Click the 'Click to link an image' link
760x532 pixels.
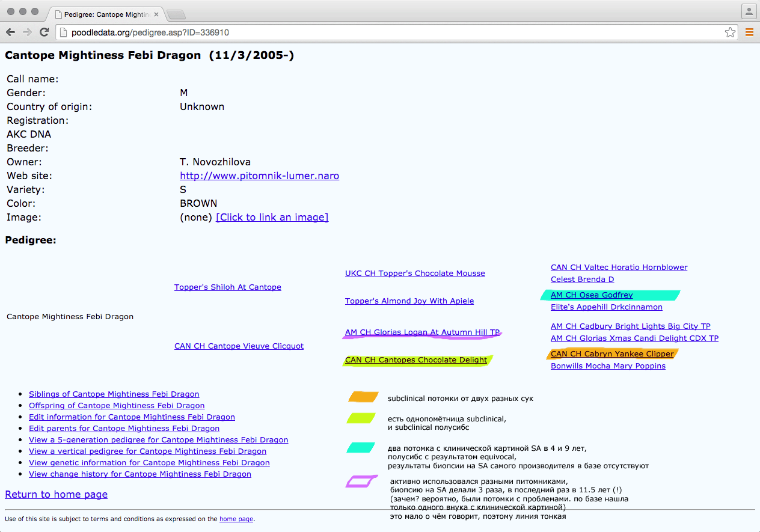272,218
